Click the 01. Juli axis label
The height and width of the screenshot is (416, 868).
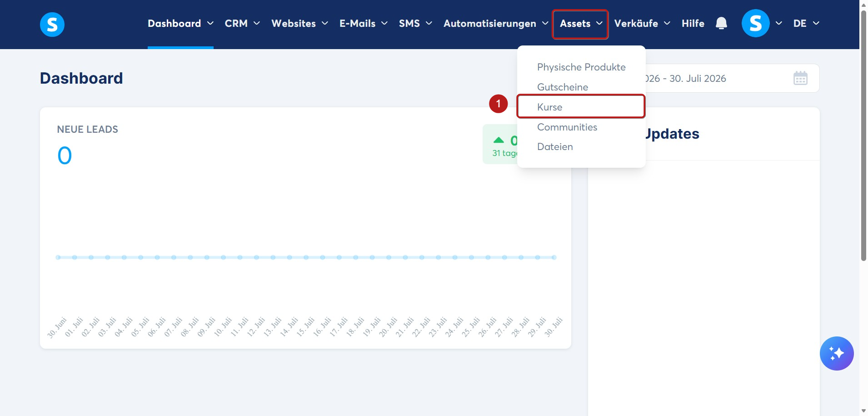(x=74, y=327)
